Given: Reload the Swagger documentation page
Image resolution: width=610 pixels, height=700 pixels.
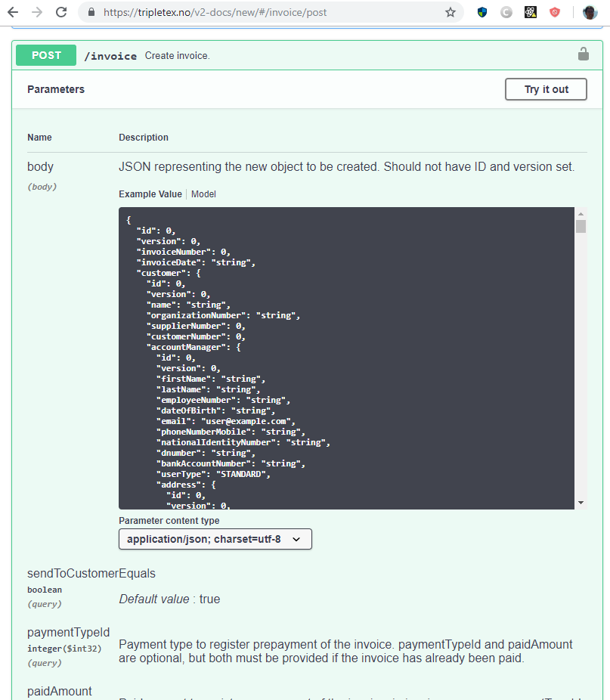Looking at the screenshot, I should pos(61,12).
